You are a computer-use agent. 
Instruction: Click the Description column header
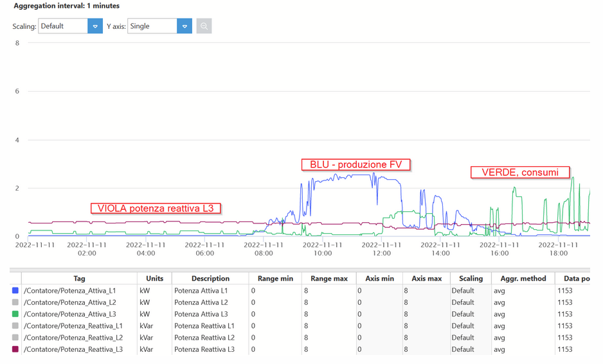(x=210, y=279)
